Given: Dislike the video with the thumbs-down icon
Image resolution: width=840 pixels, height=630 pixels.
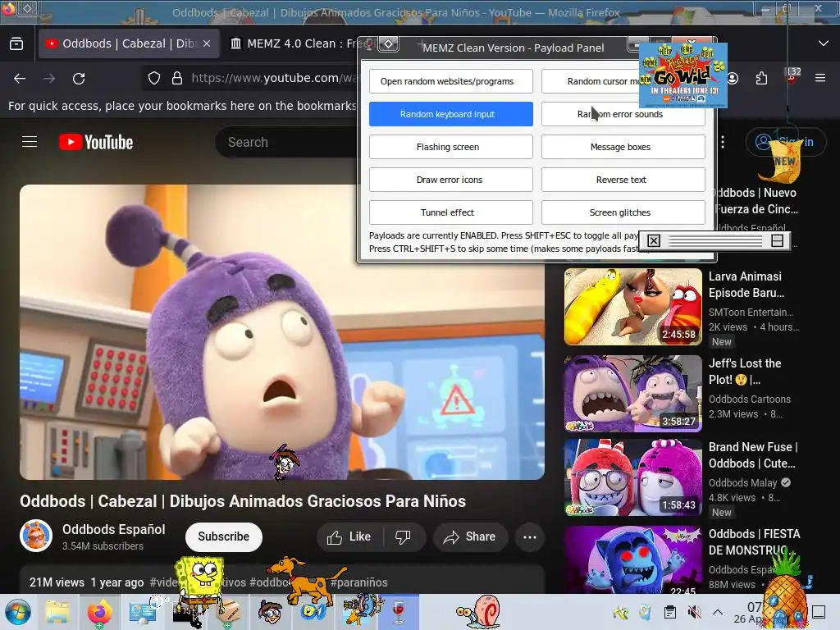Looking at the screenshot, I should coord(403,536).
